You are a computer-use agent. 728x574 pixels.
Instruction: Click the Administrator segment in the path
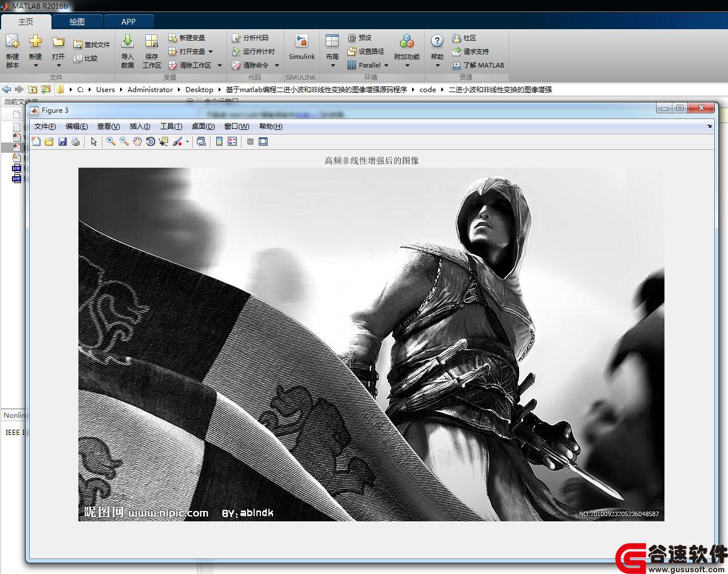click(150, 89)
